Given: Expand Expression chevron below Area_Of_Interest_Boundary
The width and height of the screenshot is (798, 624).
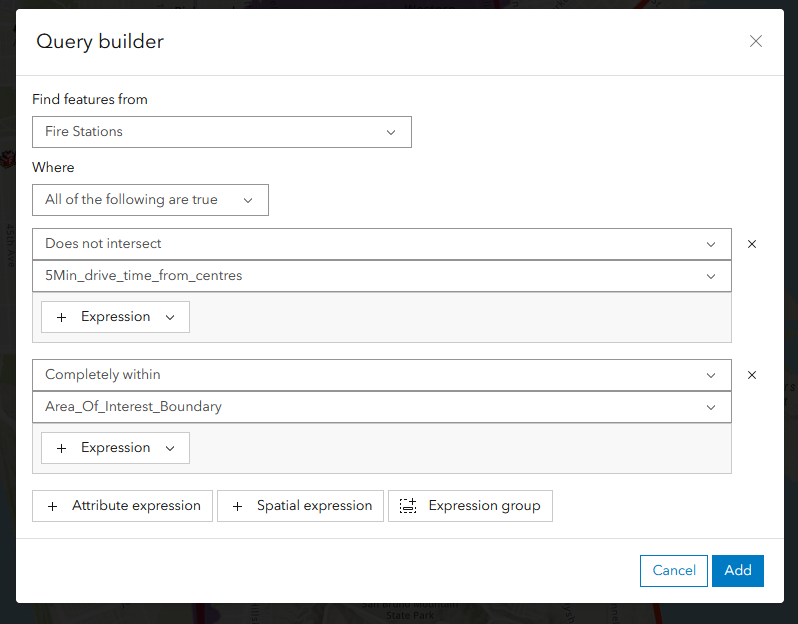Looking at the screenshot, I should (170, 448).
